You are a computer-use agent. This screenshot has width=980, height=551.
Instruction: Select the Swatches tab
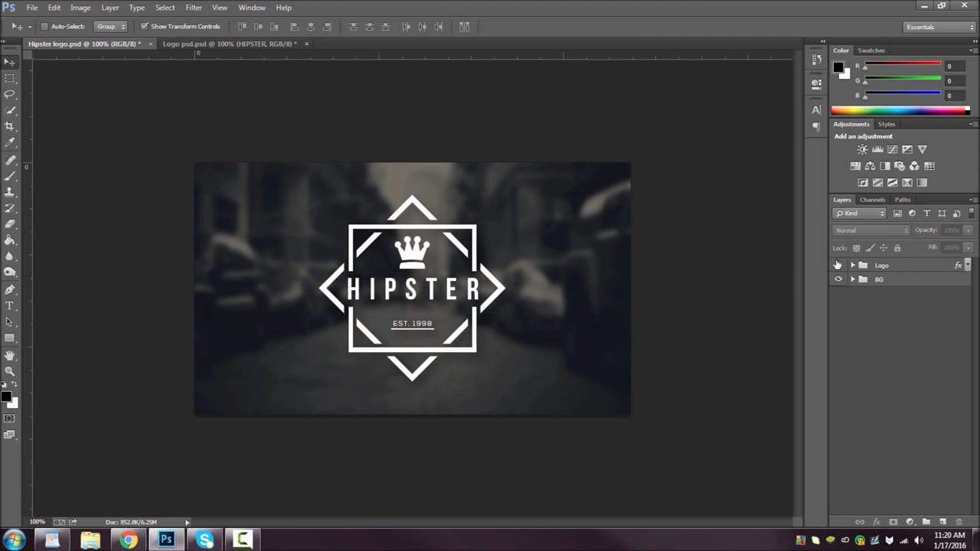[871, 50]
